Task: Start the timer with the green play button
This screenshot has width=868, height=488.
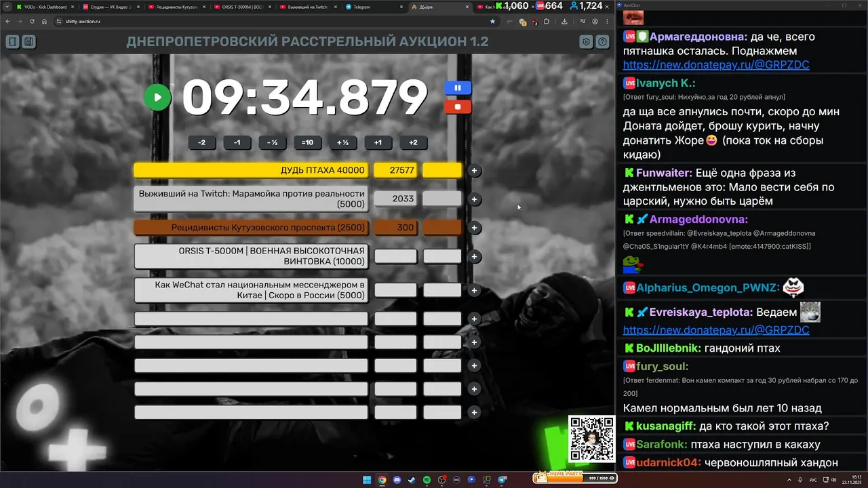Action: point(157,97)
